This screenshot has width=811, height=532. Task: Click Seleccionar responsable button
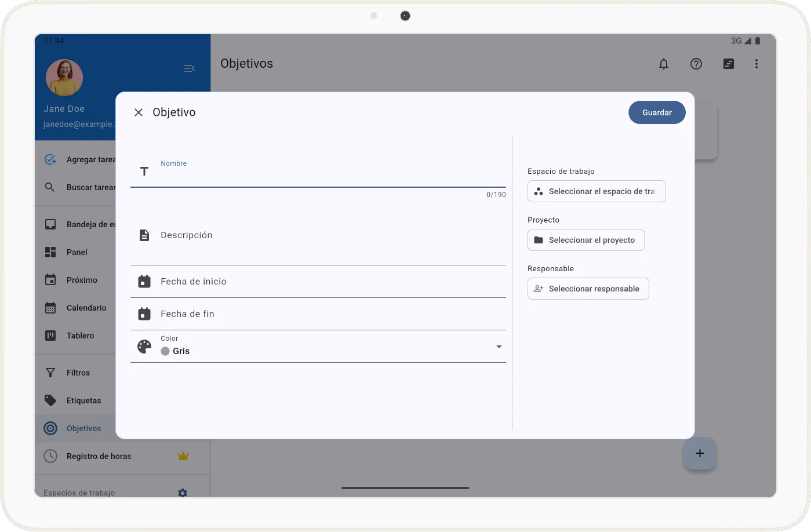588,289
